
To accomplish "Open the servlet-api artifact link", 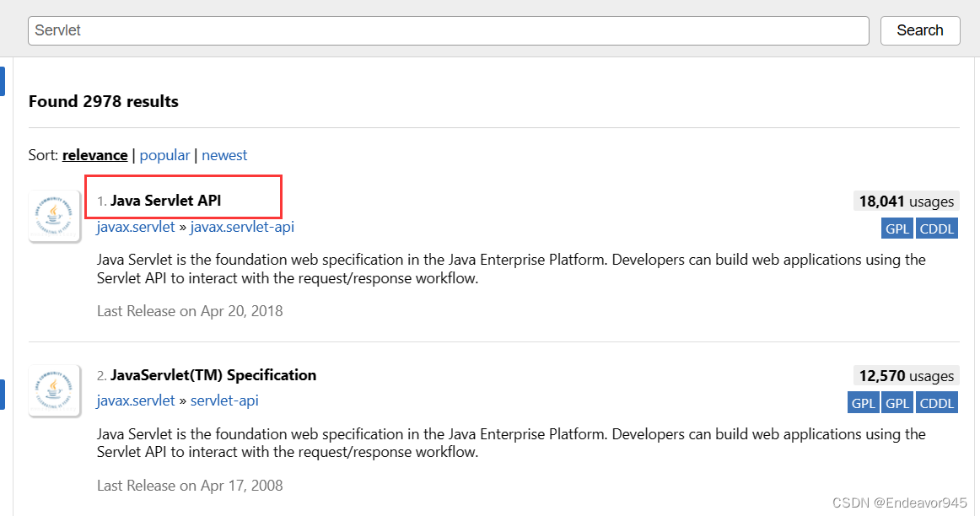I will (x=224, y=400).
